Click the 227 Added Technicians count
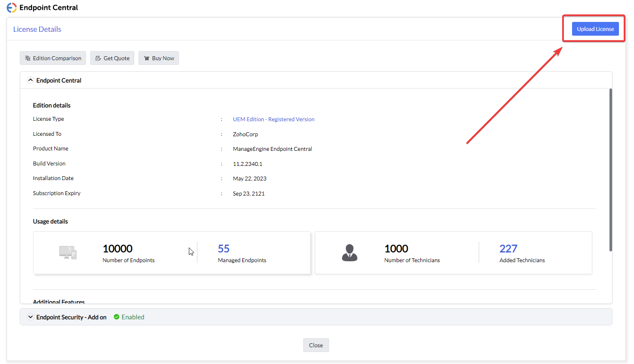 [508, 249]
